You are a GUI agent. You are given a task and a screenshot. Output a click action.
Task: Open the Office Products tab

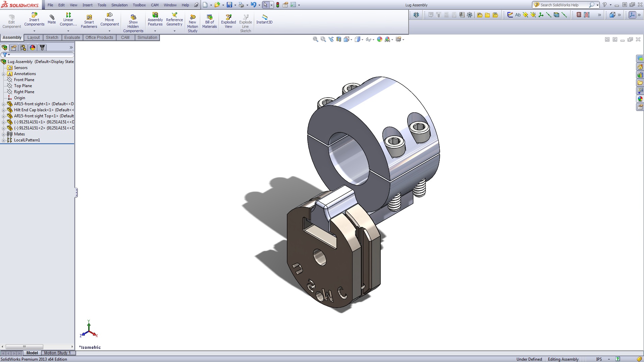pyautogui.click(x=99, y=38)
